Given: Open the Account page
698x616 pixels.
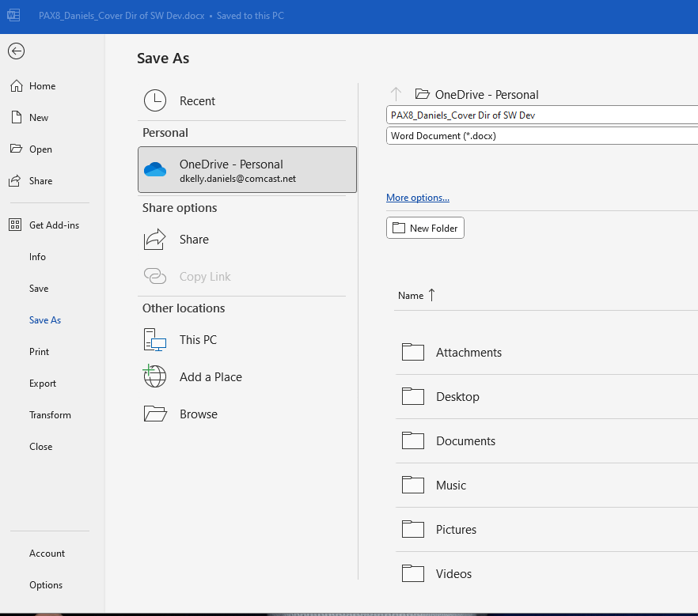Looking at the screenshot, I should click(x=47, y=553).
